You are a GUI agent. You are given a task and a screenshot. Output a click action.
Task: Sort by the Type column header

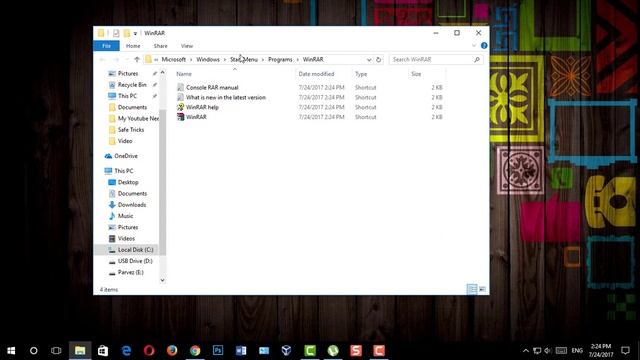pos(361,74)
